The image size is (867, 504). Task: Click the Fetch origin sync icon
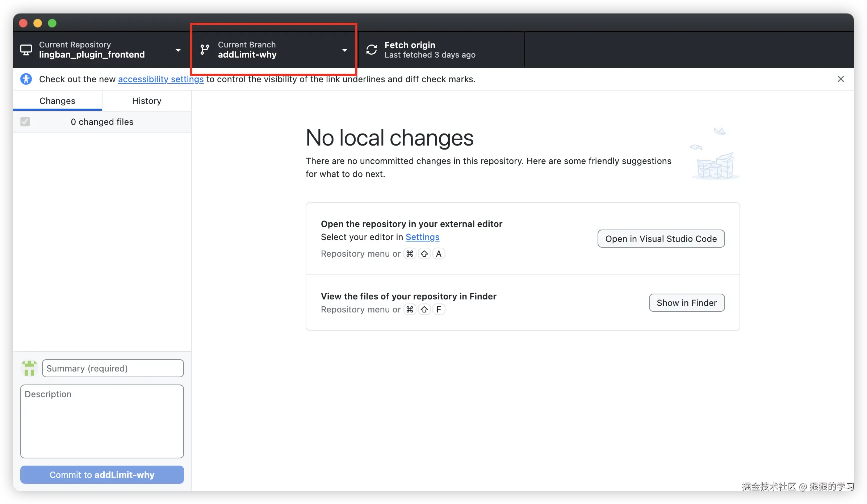click(372, 50)
